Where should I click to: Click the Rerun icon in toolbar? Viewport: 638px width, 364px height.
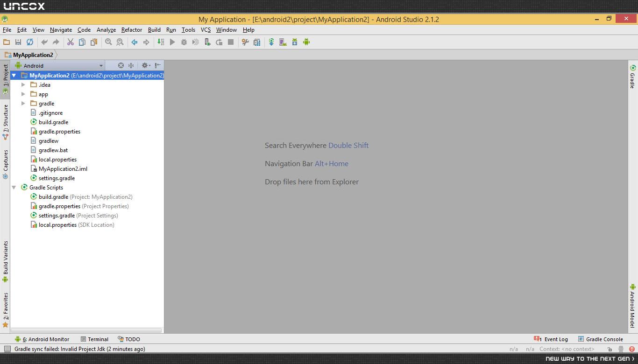point(219,42)
